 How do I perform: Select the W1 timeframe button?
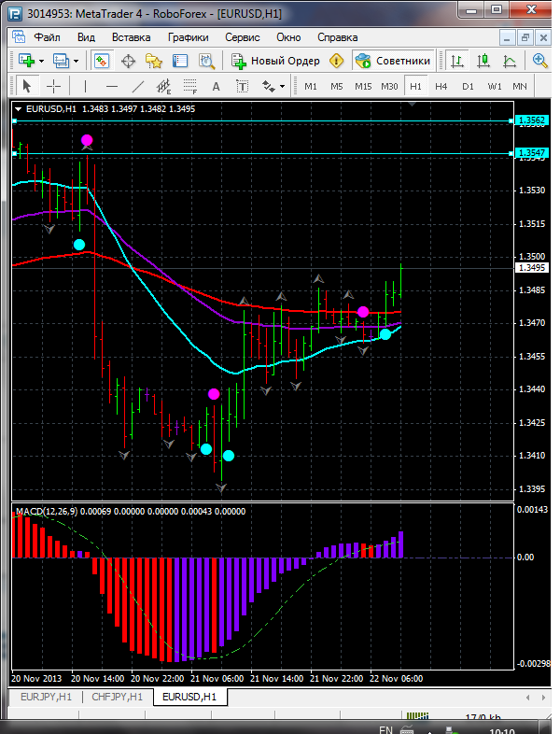(495, 86)
